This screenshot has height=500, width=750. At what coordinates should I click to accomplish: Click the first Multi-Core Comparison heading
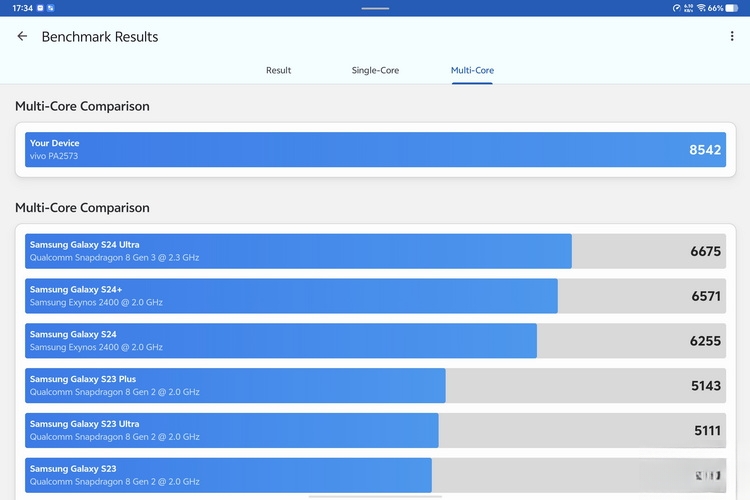click(x=82, y=106)
